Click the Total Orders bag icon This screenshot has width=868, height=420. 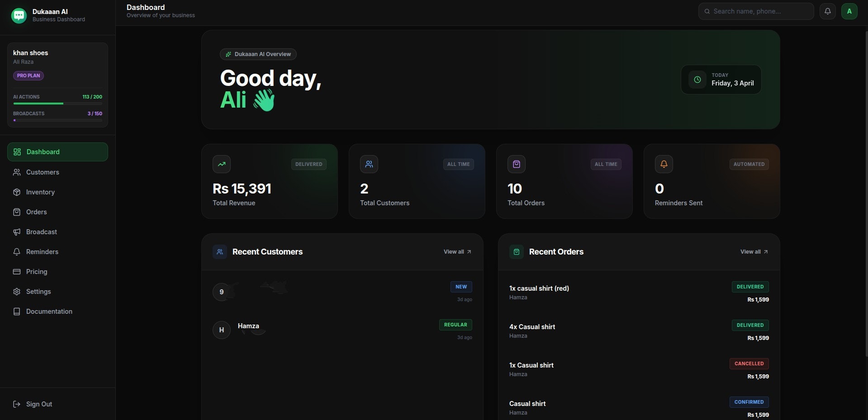click(x=517, y=164)
